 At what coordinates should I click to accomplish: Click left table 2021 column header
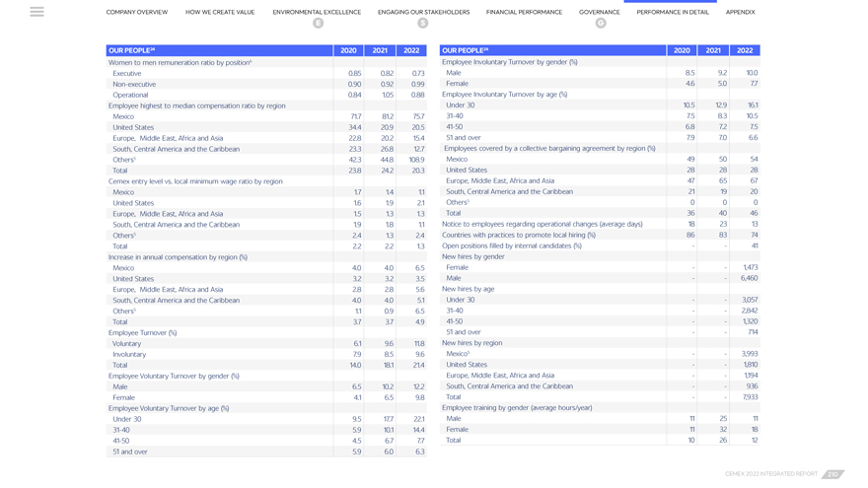click(x=380, y=50)
